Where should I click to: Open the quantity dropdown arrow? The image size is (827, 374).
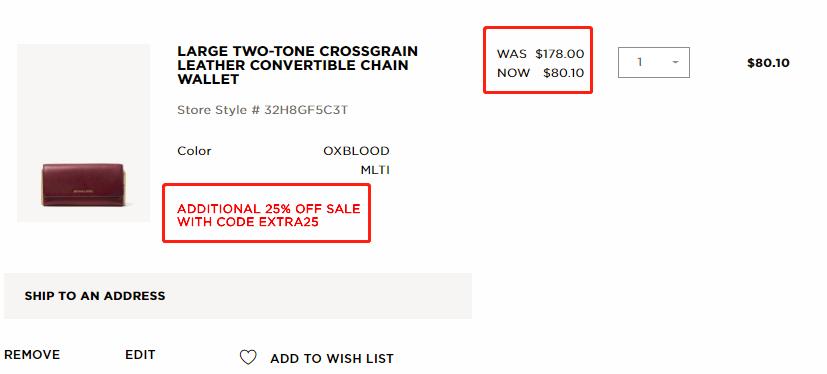(x=675, y=62)
